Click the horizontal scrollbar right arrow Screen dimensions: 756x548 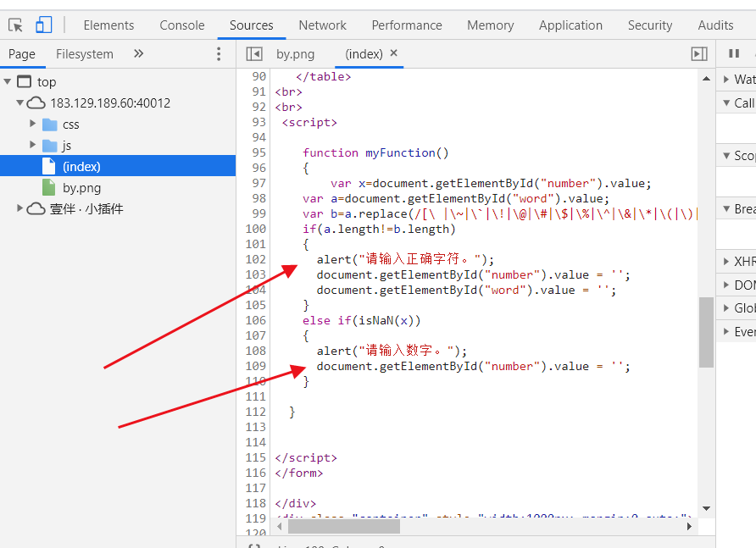tap(689, 527)
